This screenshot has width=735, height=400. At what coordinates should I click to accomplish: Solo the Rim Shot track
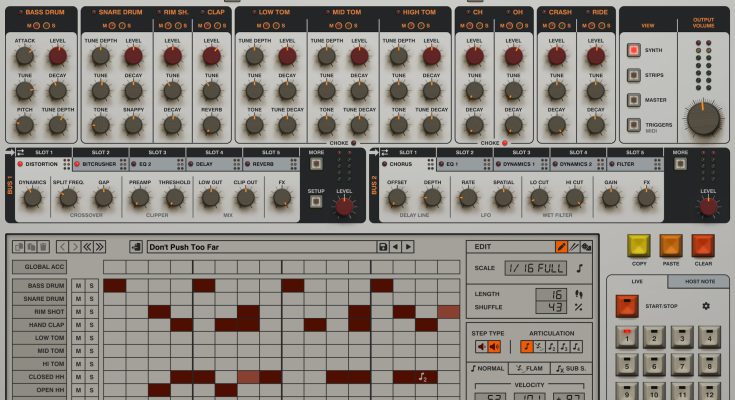coord(91,311)
